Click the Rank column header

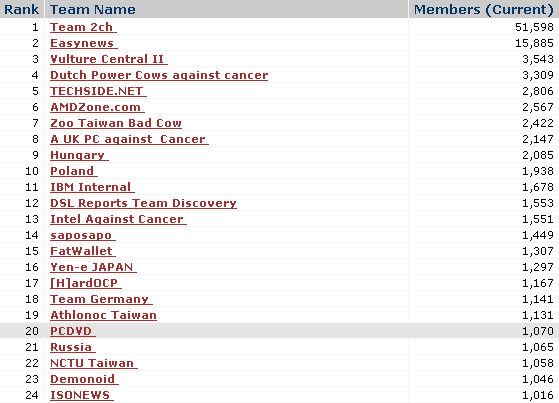coord(21,9)
